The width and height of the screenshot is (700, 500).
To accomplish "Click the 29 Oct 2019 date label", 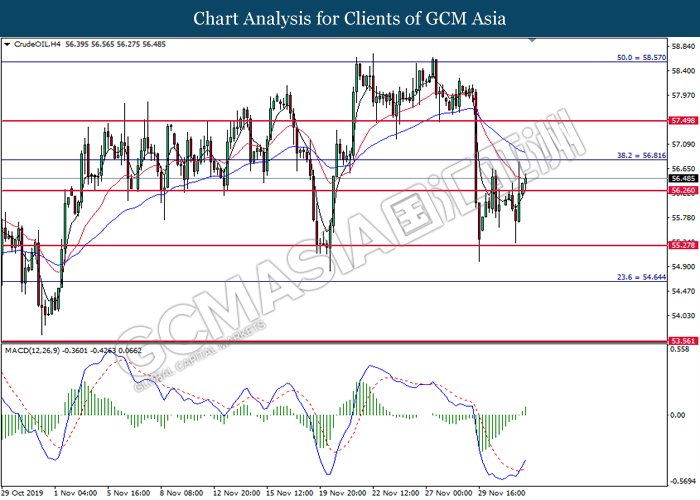I will [23, 492].
